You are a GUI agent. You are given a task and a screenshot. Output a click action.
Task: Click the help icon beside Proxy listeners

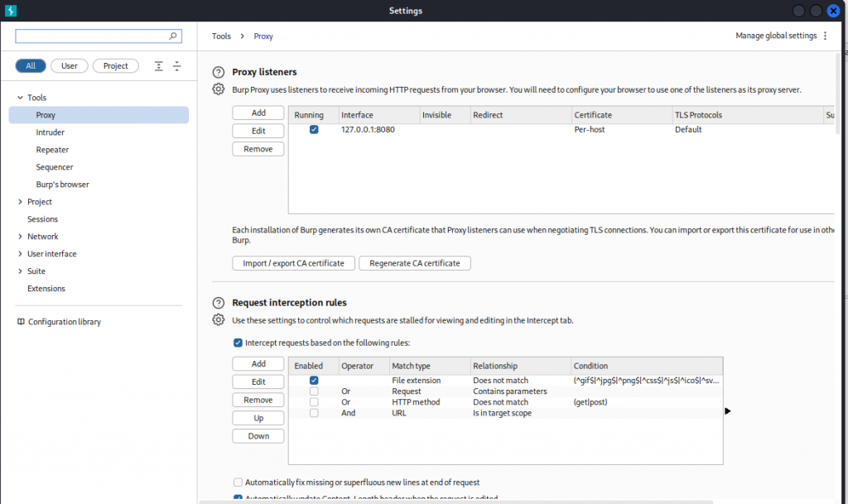[x=219, y=73]
